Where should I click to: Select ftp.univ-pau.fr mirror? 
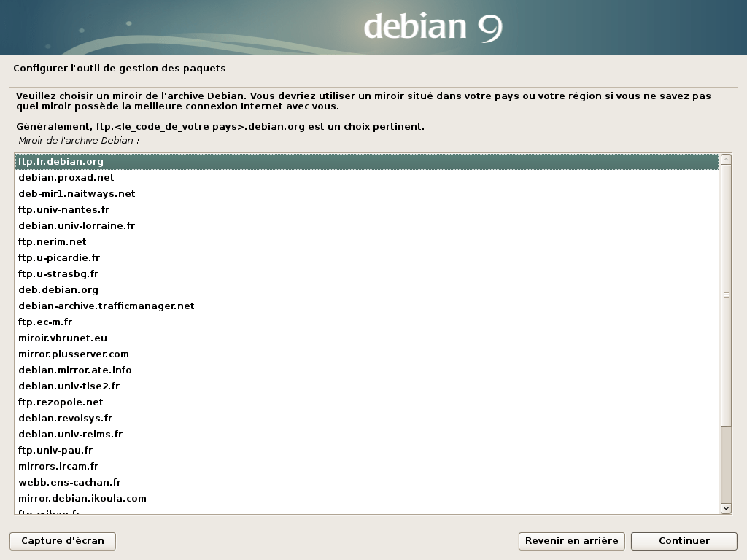(366, 451)
